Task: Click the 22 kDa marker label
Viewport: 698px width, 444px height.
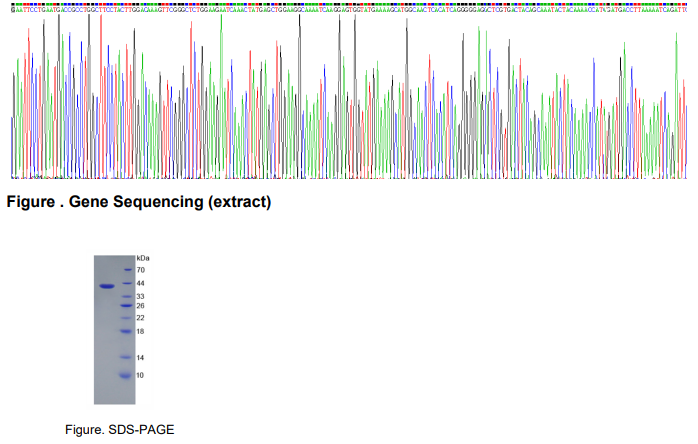Action: [141, 318]
